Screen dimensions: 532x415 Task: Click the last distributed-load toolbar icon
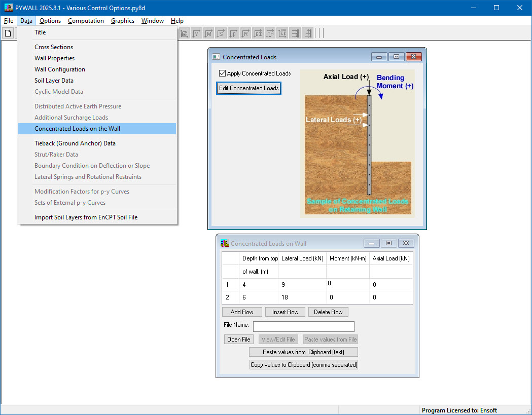(x=308, y=33)
